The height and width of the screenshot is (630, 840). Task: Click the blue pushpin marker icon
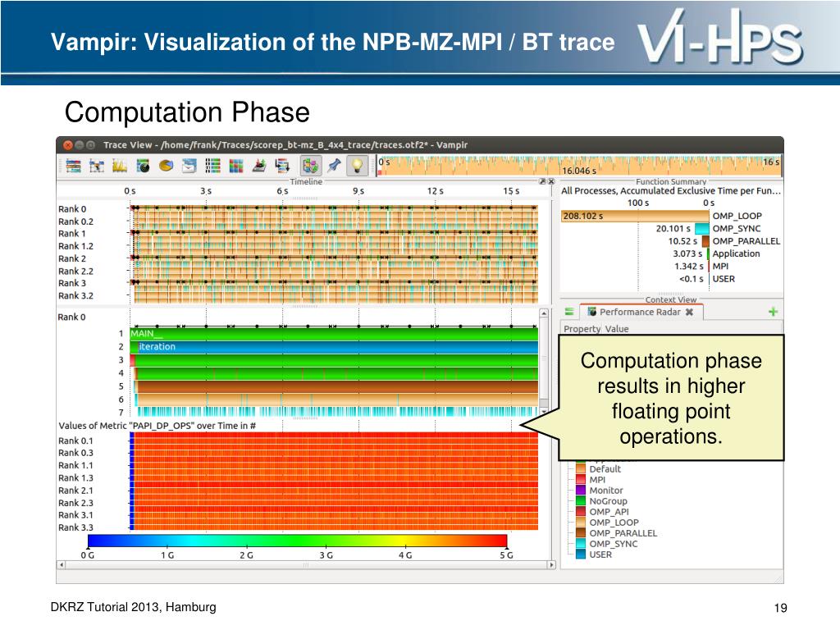click(x=335, y=166)
